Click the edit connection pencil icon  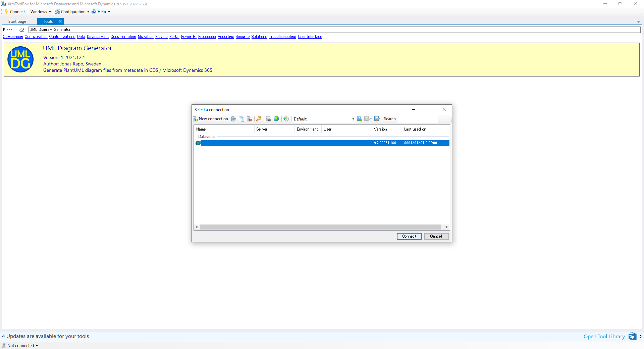click(234, 119)
